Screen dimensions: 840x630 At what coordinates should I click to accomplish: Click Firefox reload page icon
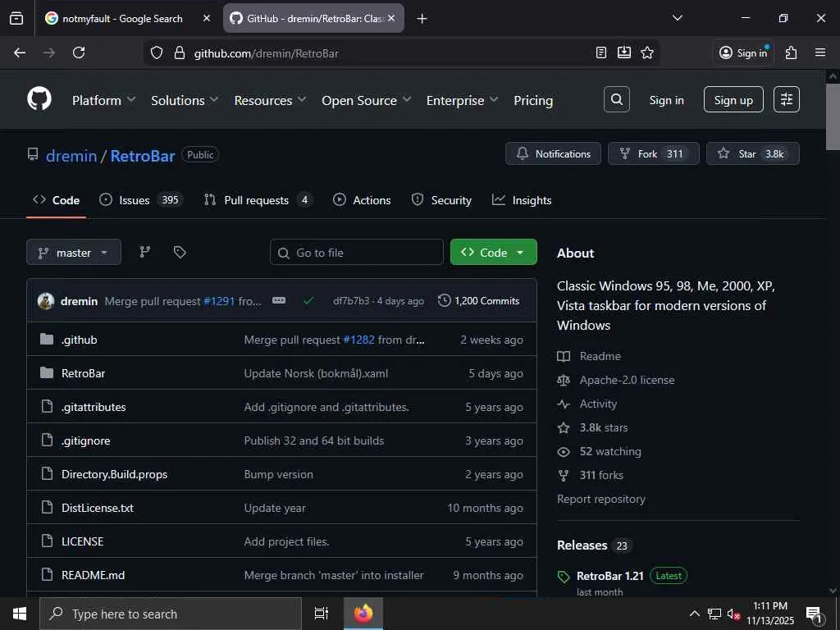79,52
